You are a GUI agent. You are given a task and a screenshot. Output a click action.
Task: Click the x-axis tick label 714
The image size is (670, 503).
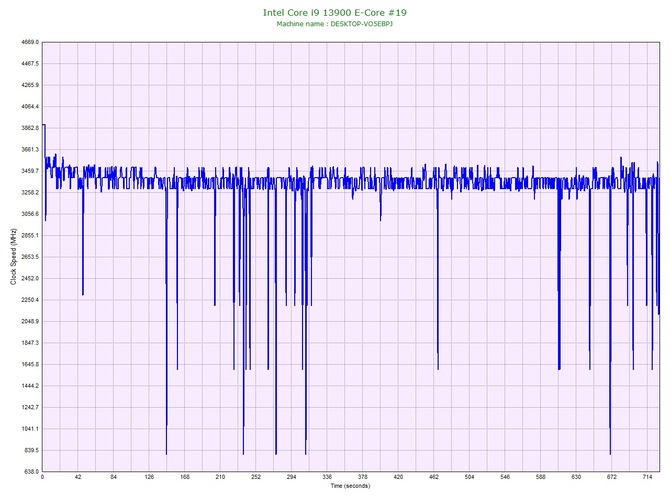tap(647, 477)
